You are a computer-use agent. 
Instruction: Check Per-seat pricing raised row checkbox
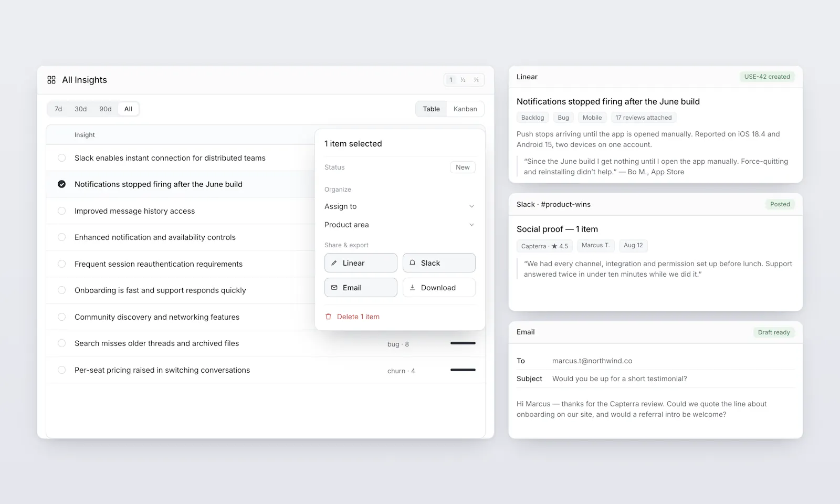[x=61, y=370]
